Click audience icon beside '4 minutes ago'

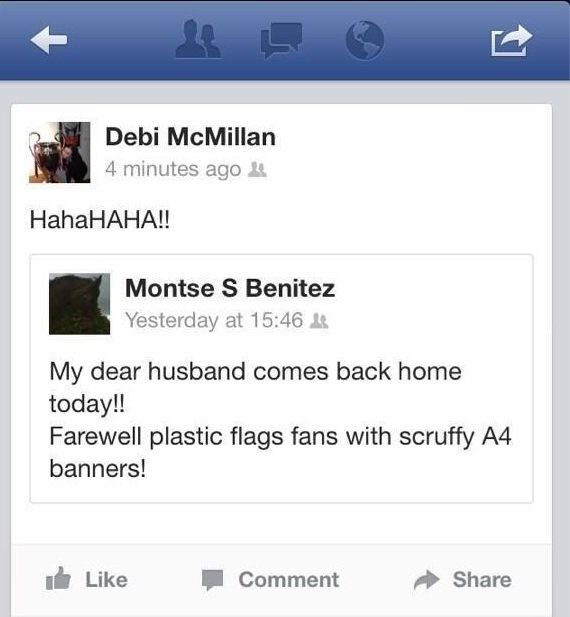coord(258,170)
